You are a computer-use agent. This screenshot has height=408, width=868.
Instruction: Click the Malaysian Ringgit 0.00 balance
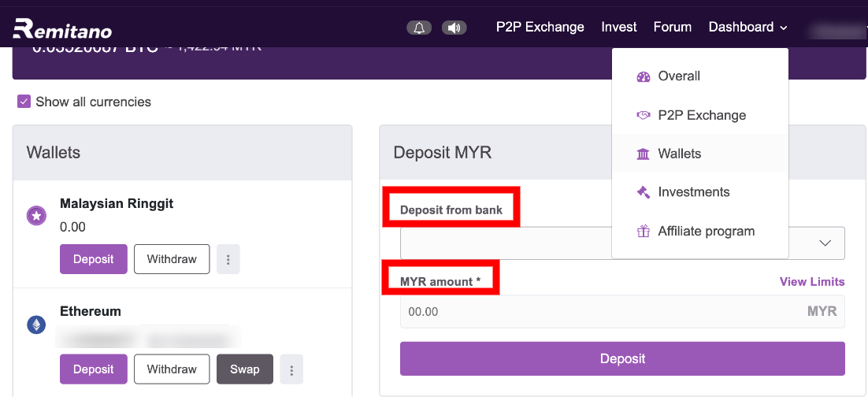coord(72,228)
